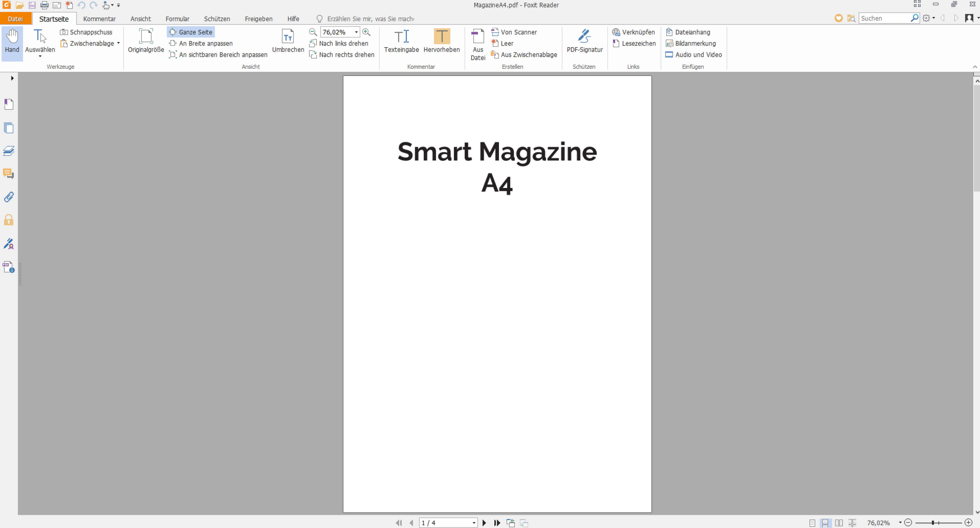This screenshot has width=980, height=528.
Task: Increase zoom with status bar plus button
Action: [x=969, y=523]
